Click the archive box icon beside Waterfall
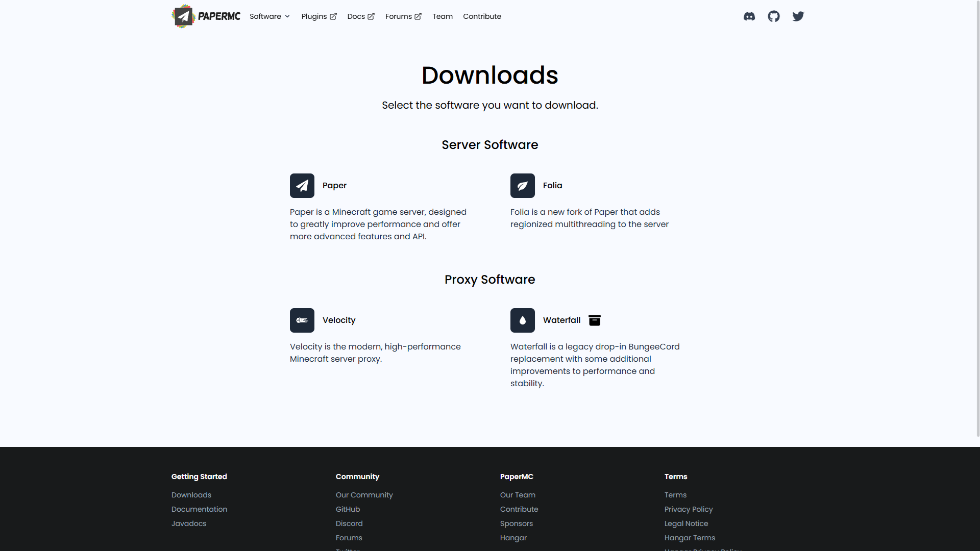 595,320
